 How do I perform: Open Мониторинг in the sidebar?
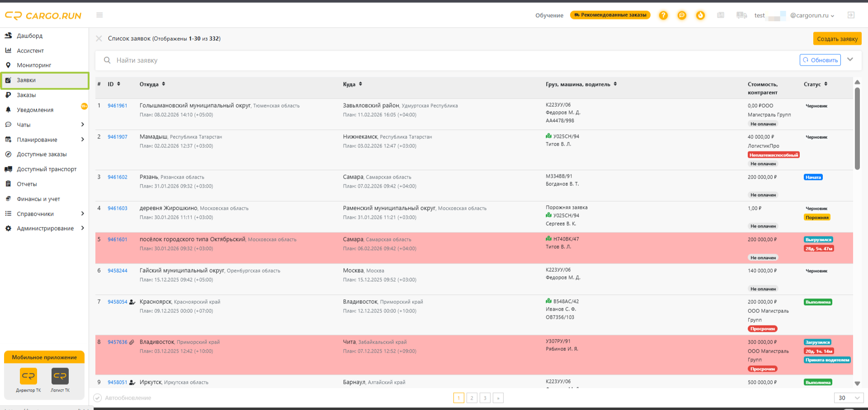coord(34,65)
